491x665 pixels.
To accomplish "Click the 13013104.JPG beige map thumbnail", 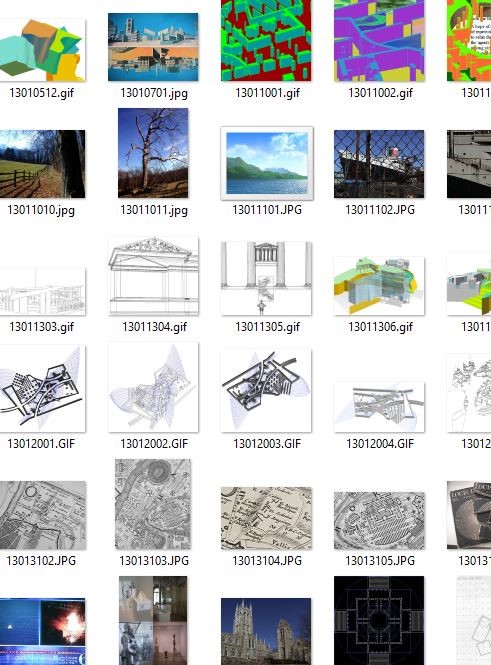I will [x=266, y=518].
